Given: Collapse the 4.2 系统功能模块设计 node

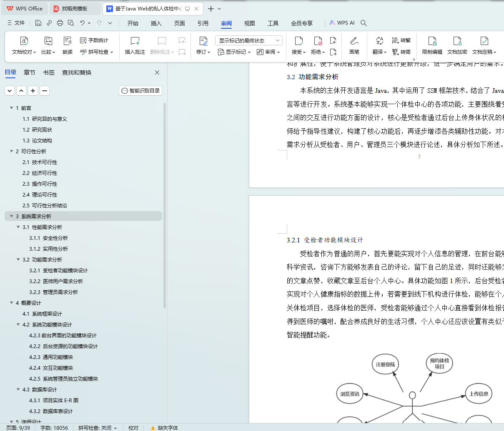Looking at the screenshot, I should click(18, 324).
